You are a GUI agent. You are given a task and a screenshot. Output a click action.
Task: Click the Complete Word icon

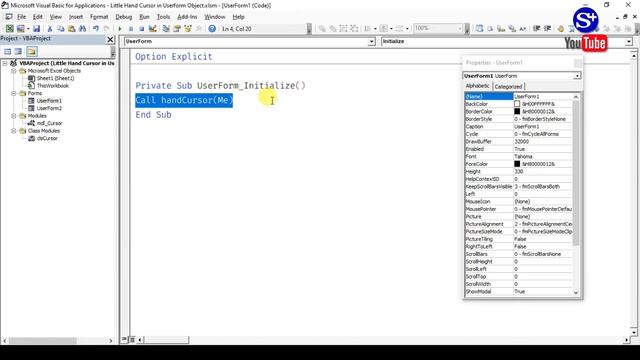pos(522,29)
